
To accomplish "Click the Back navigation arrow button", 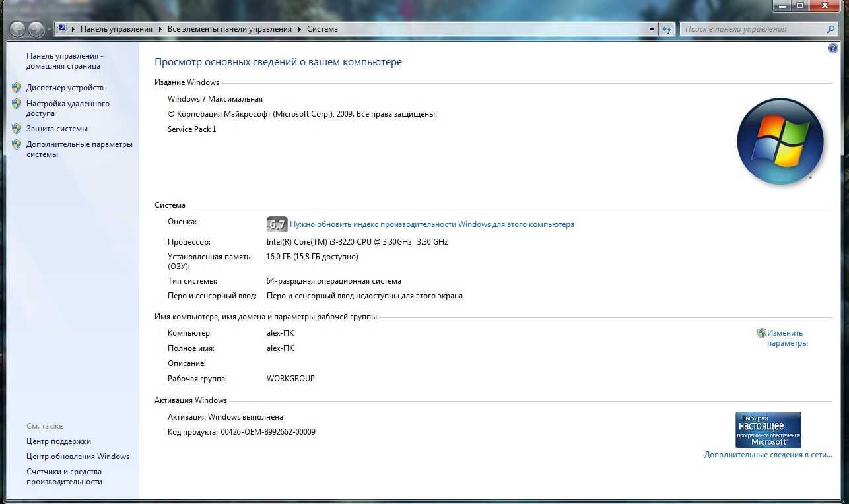I will point(18,29).
